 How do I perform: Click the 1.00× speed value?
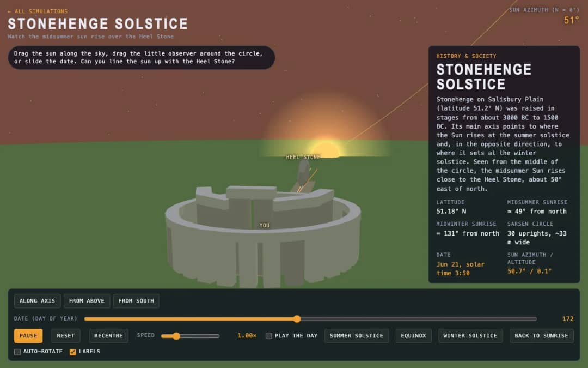247,336
